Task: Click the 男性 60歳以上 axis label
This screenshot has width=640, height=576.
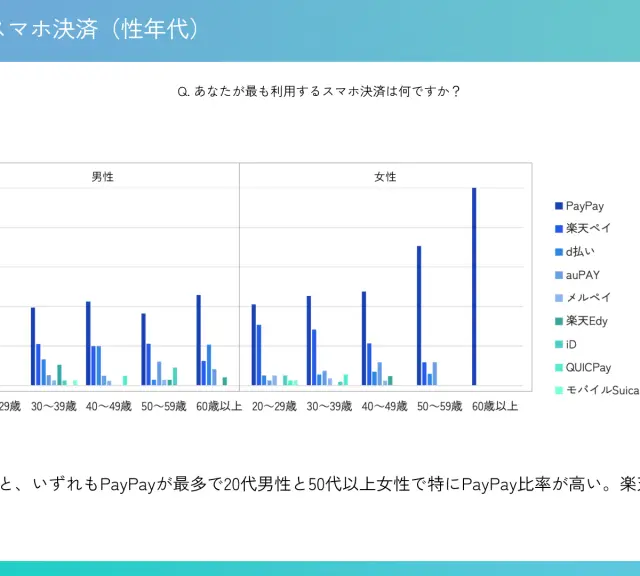Action: pyautogui.click(x=218, y=406)
